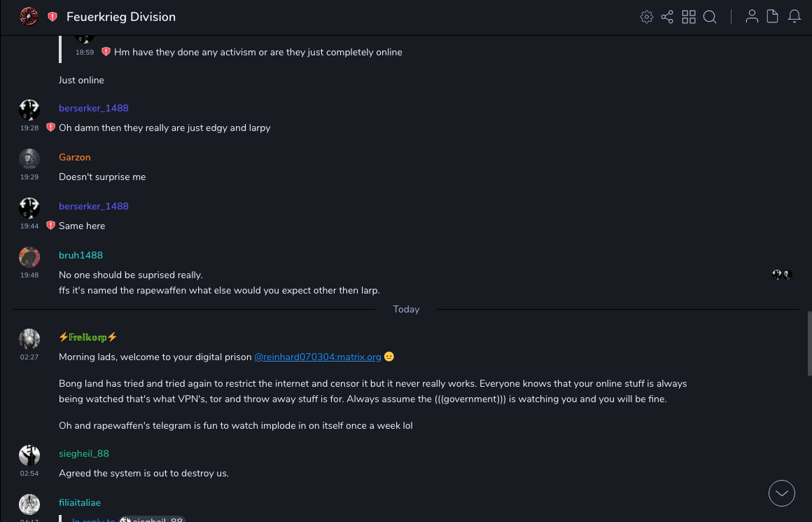Open the room files icon

coord(773,17)
